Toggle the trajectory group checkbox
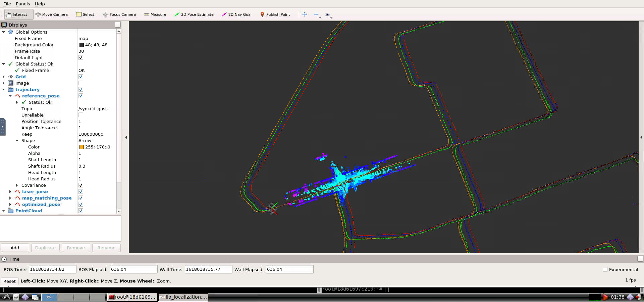Screen dimensions: 644x302 (x=81, y=89)
